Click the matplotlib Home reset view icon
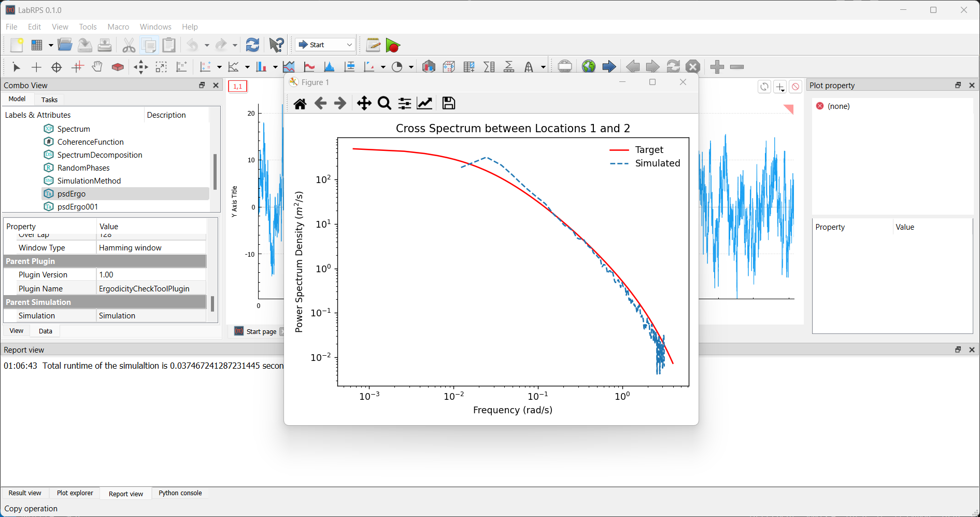The height and width of the screenshot is (517, 980). pos(300,104)
